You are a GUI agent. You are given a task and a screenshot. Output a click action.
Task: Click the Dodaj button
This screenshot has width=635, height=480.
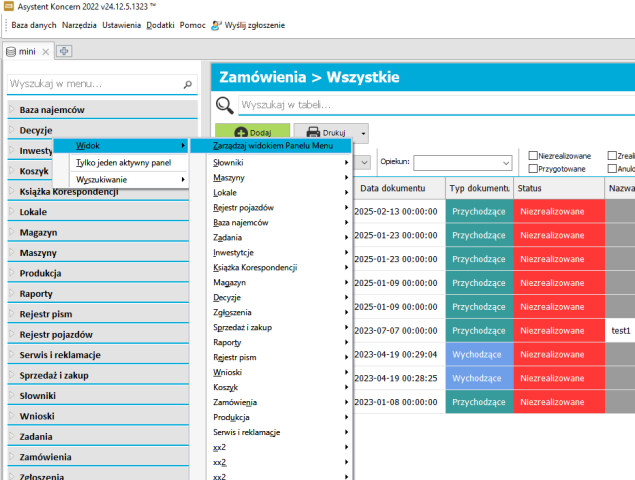point(253,131)
